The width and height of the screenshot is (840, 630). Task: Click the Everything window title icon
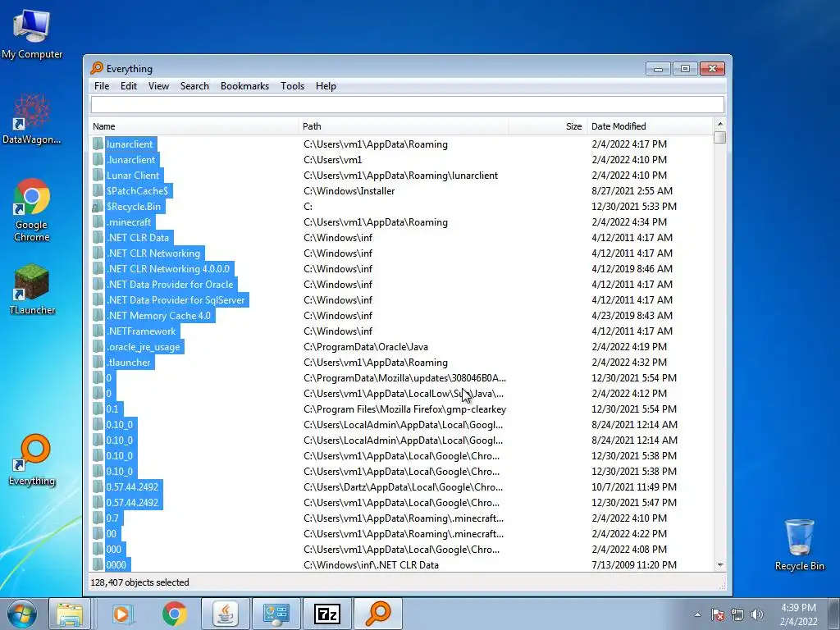click(x=97, y=68)
